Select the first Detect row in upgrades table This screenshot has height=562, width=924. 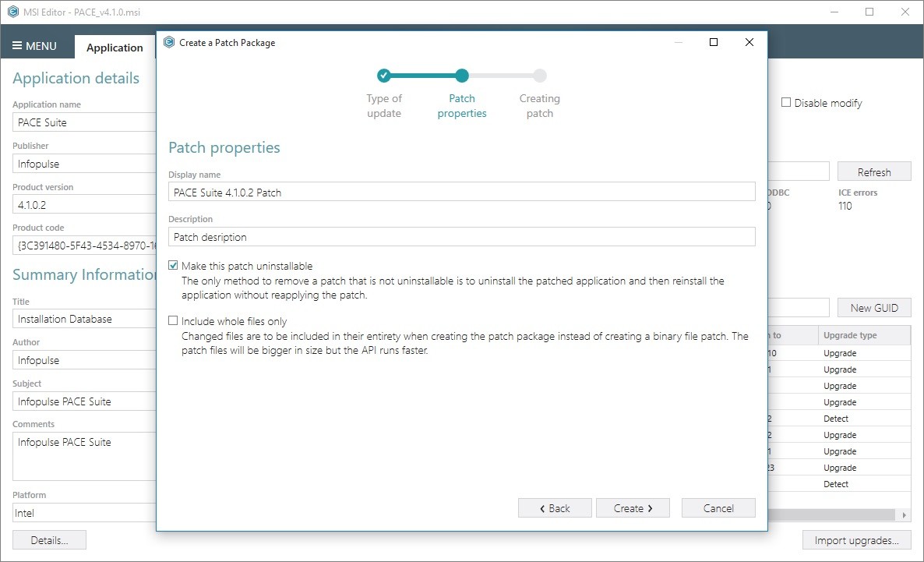pos(840,418)
